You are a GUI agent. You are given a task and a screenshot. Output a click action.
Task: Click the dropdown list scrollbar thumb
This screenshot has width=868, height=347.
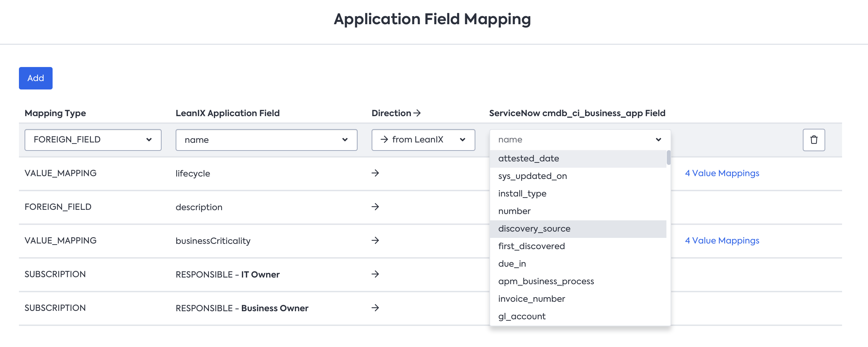(669, 158)
